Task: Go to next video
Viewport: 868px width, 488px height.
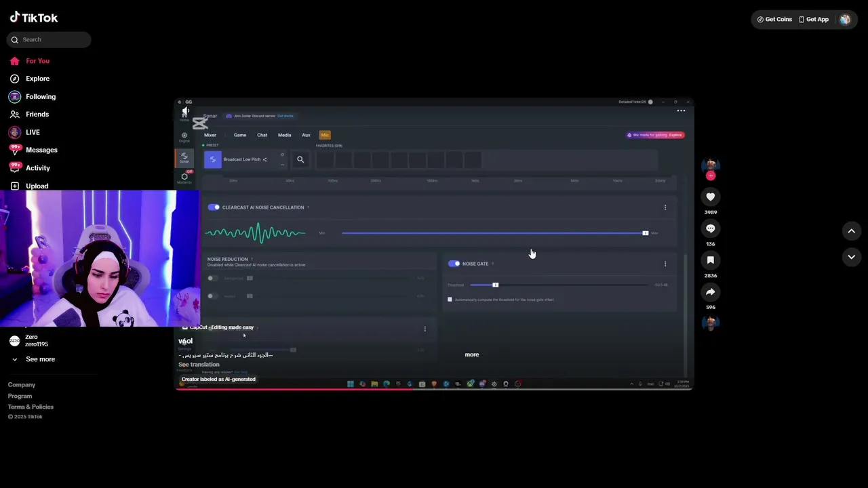Action: pos(852,257)
